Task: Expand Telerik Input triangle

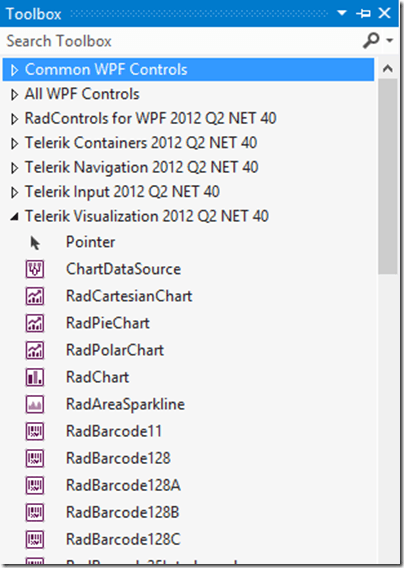Action: pyautogui.click(x=14, y=192)
